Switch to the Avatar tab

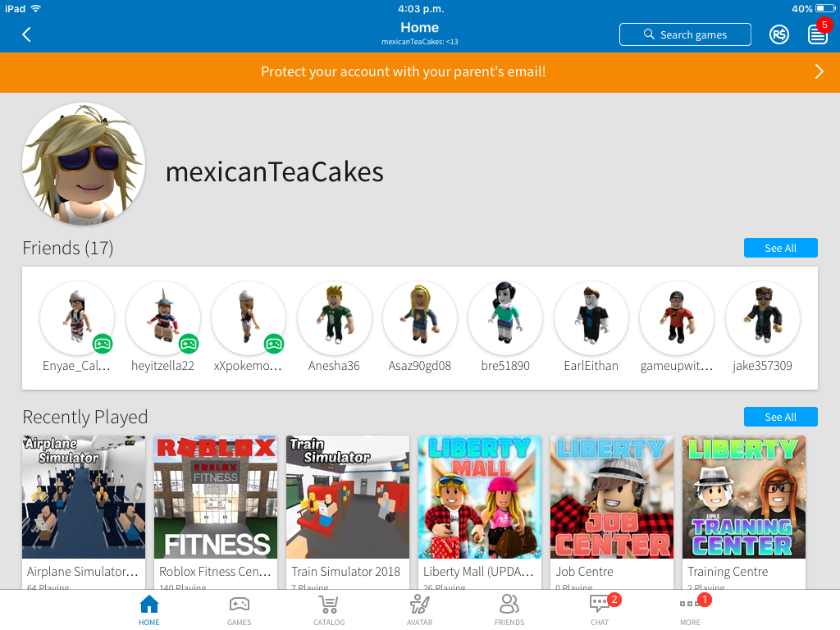pos(419,610)
